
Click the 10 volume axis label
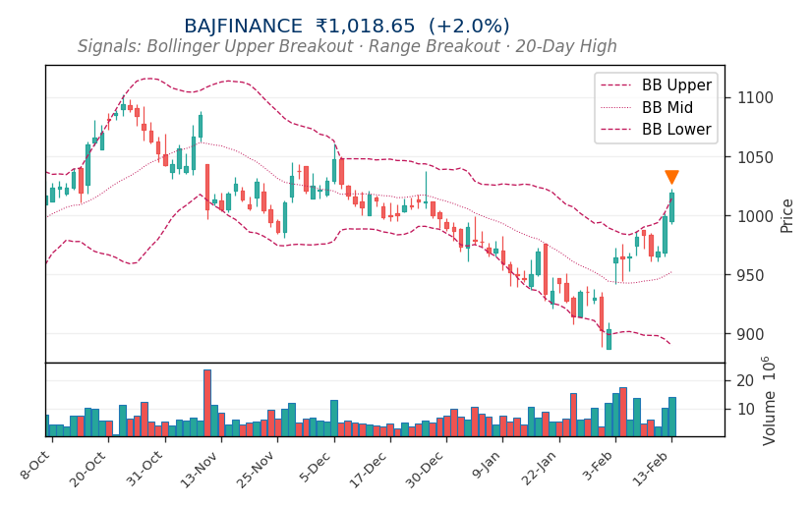click(x=745, y=409)
